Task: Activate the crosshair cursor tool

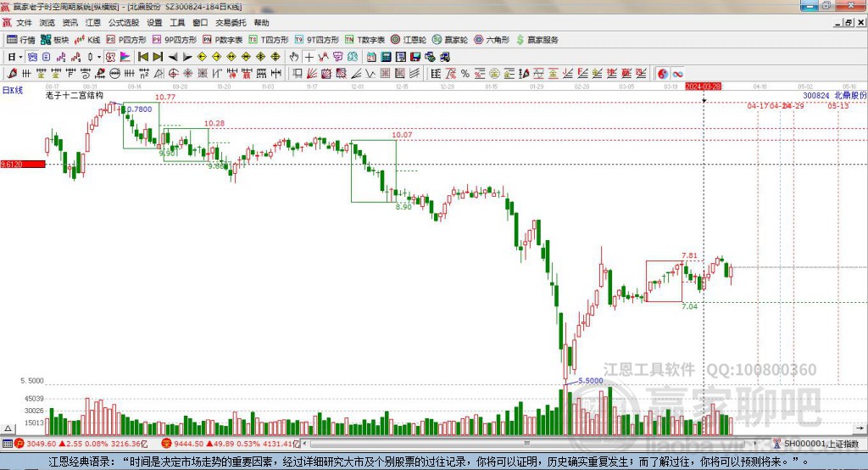Action: tap(309, 57)
